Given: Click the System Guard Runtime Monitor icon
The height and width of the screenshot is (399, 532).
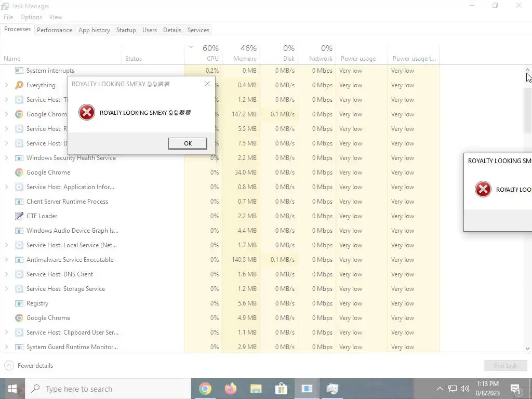Looking at the screenshot, I should click(x=19, y=347).
